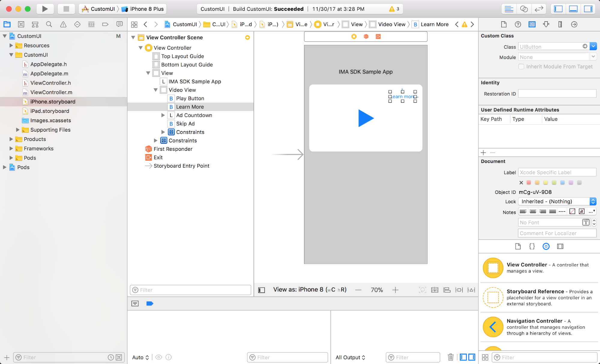Click the add runtime attribute plus button
Image resolution: width=600 pixels, height=364 pixels.
[x=483, y=153]
